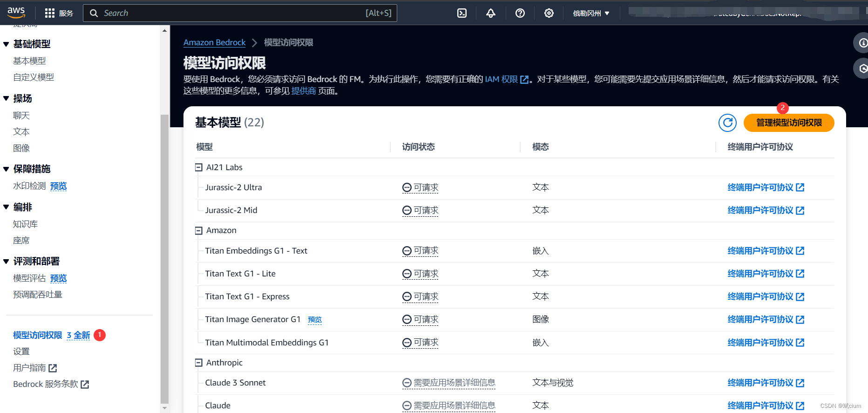
Task: Collapse the 基础模型 sidebar section
Action: 6,44
